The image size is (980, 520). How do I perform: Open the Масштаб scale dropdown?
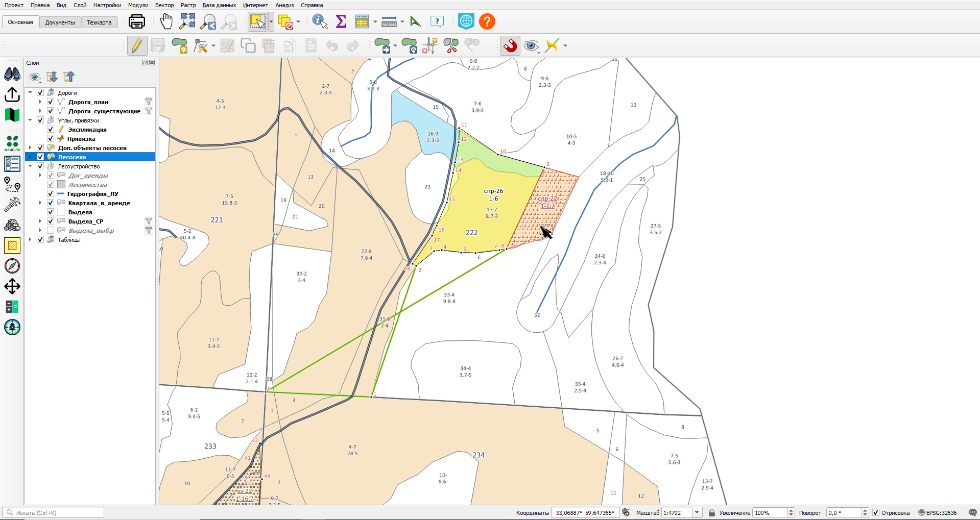coord(697,513)
